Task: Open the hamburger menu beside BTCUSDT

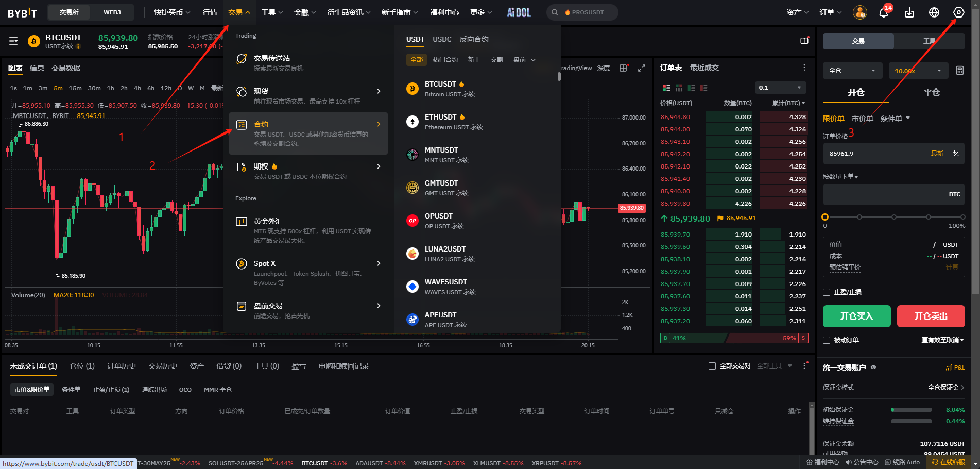Action: tap(13, 41)
